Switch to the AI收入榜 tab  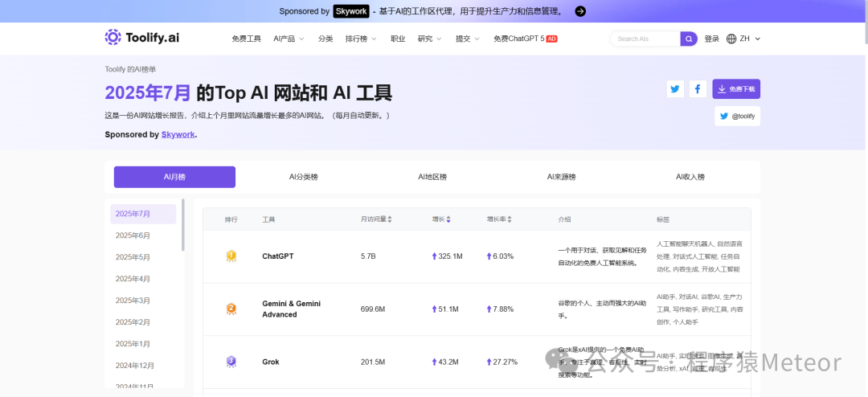point(690,177)
